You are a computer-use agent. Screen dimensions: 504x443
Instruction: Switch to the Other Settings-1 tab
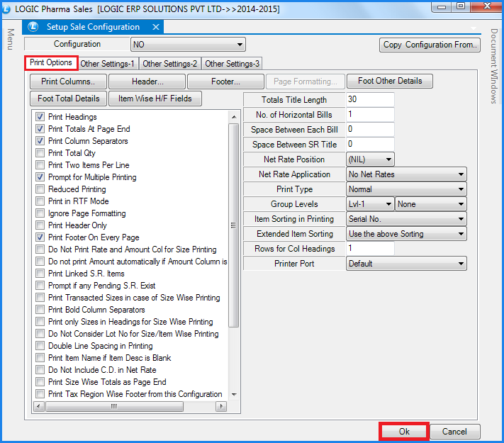[x=107, y=64]
